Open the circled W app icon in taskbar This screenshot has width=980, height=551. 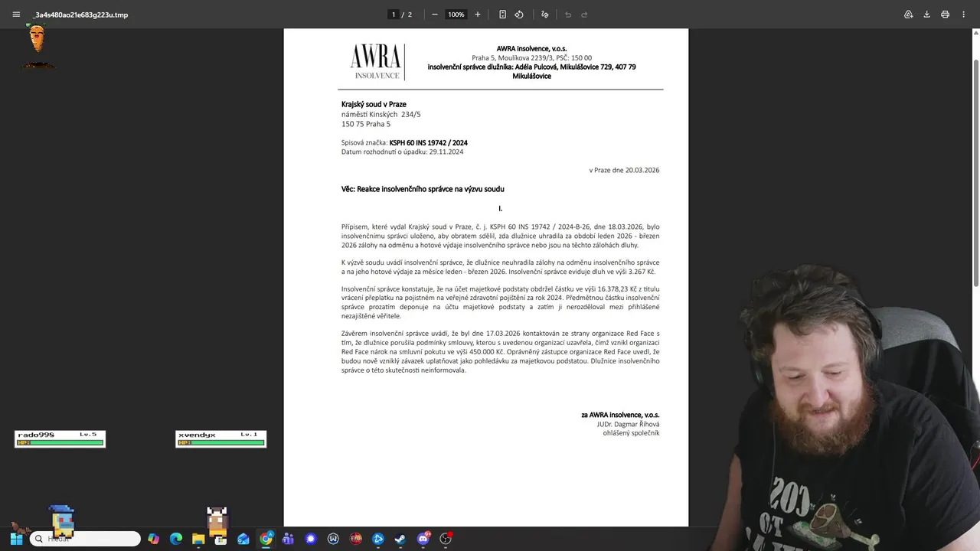pos(333,539)
